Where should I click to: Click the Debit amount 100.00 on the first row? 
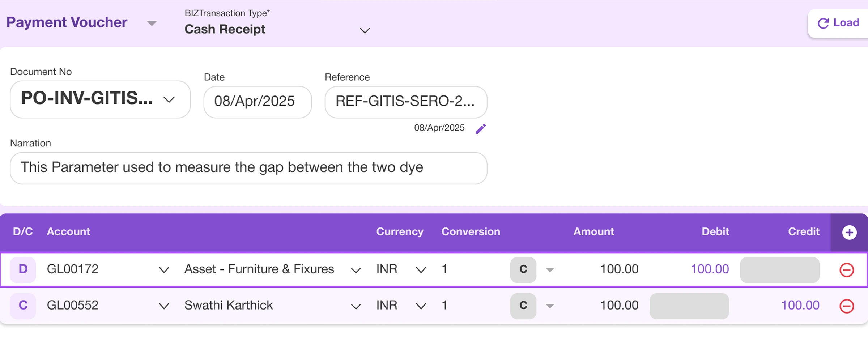coord(710,269)
